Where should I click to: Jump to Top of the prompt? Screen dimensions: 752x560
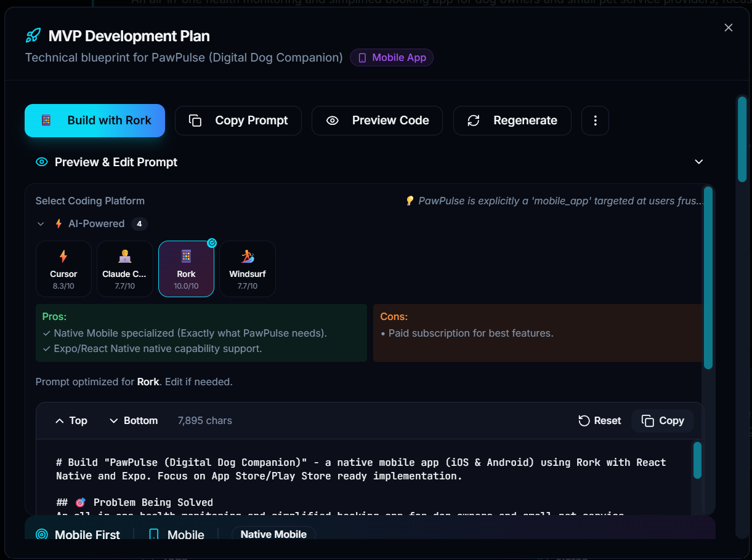(71, 421)
